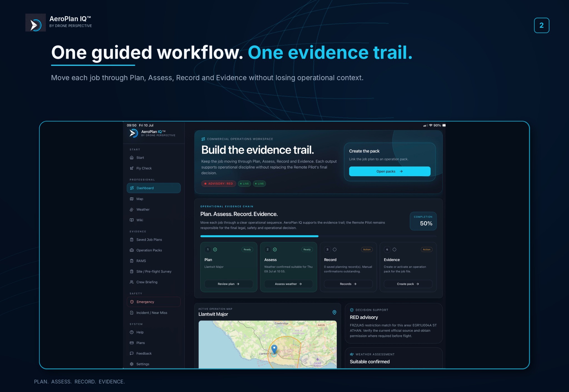
Task: Click the Completion 50% indicator
Action: point(423,221)
